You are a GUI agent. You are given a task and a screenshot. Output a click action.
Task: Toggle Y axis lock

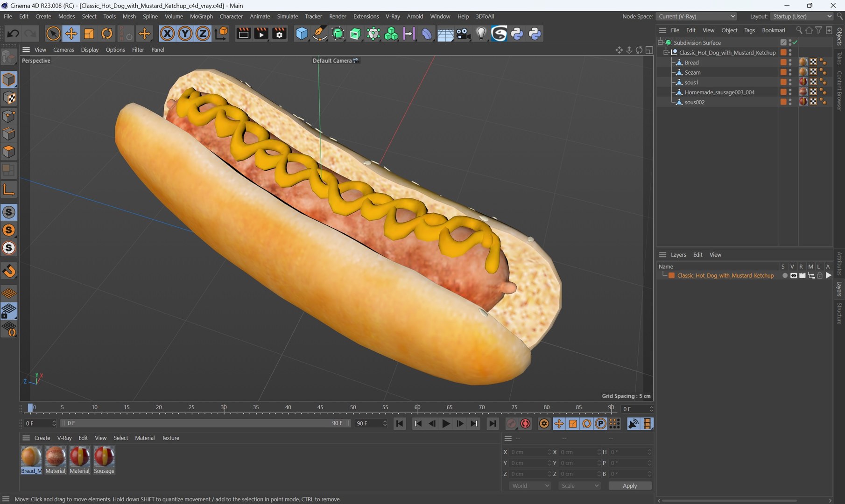(185, 34)
